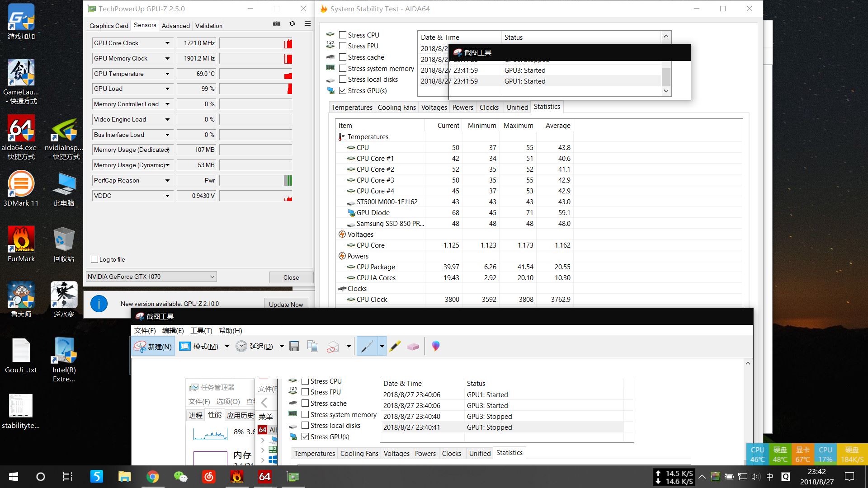
Task: Select the yellow highlighter tool
Action: tap(395, 347)
